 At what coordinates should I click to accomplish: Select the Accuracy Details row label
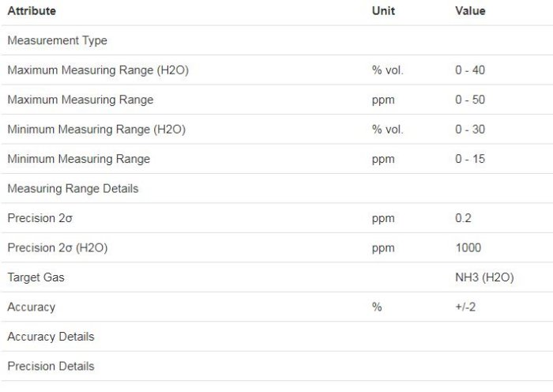(x=51, y=337)
